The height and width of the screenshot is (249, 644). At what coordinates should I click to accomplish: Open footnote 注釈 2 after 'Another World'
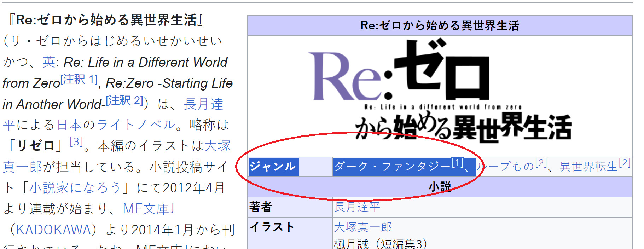click(124, 100)
